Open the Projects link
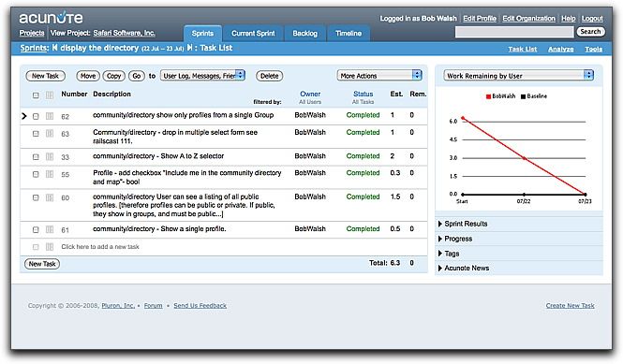 32,33
